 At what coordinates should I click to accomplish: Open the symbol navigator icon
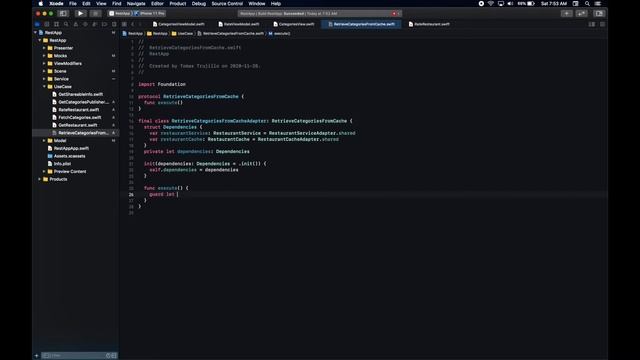click(56, 24)
